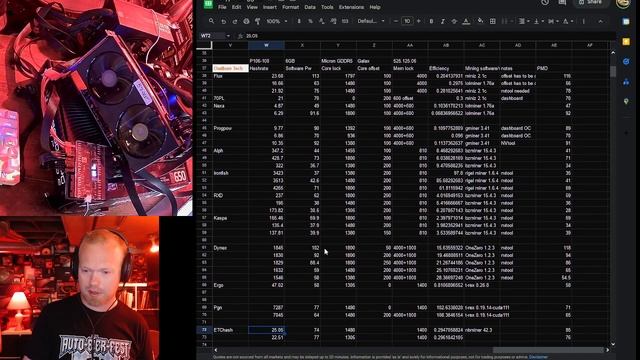The width and height of the screenshot is (640, 360).
Task: Toggle strikethrough formatting
Action: 454,21
